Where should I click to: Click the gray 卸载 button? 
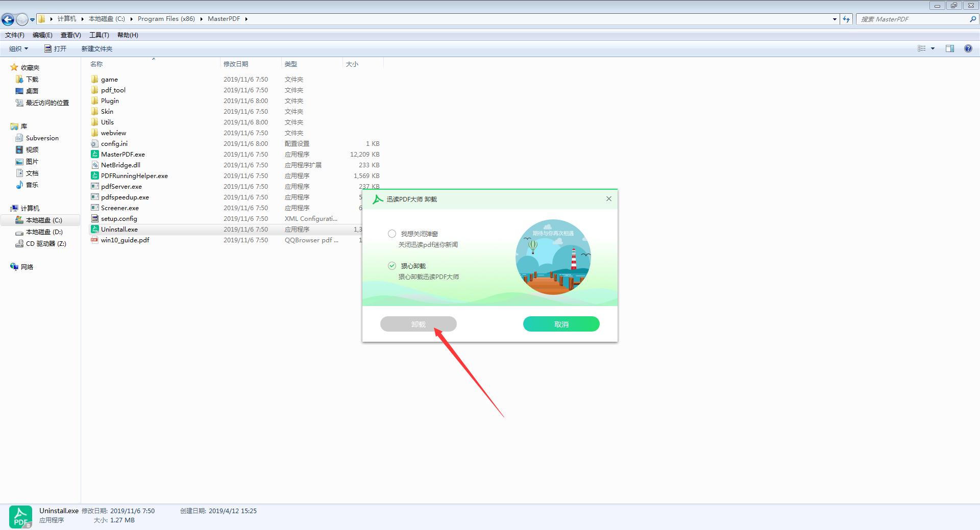click(x=418, y=324)
